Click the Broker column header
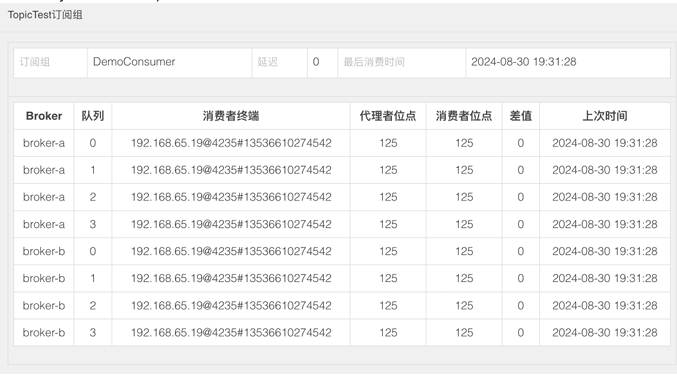Screen dimensions: 677x375 [44, 116]
